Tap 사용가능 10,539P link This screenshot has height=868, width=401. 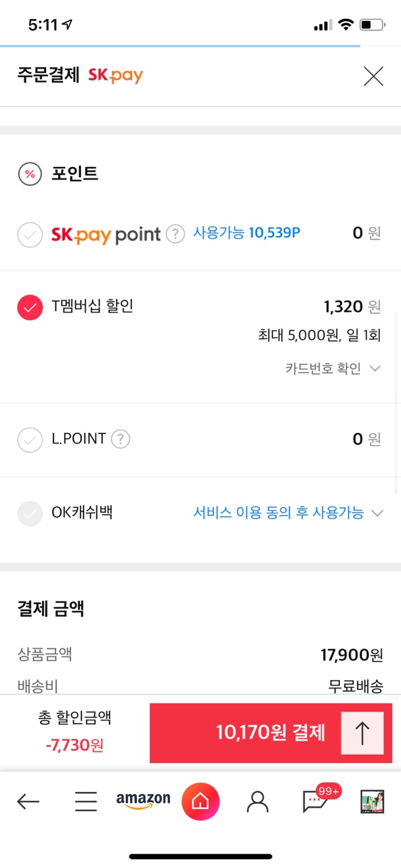(247, 233)
